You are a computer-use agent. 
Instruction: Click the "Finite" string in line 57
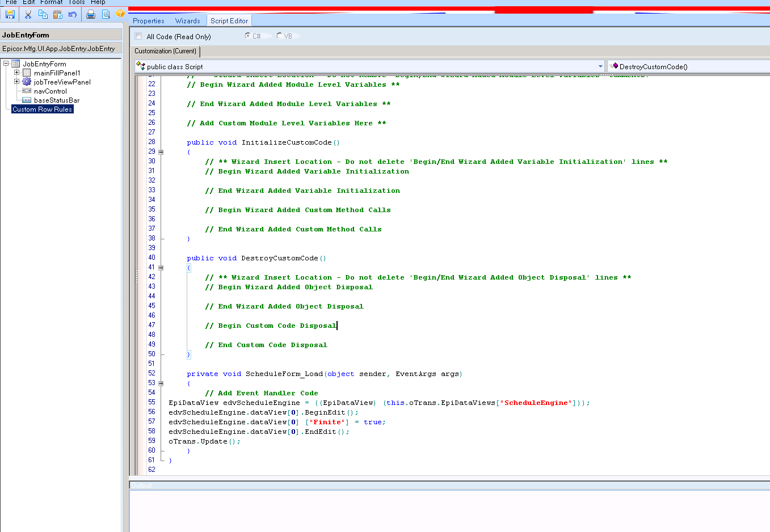tap(329, 422)
